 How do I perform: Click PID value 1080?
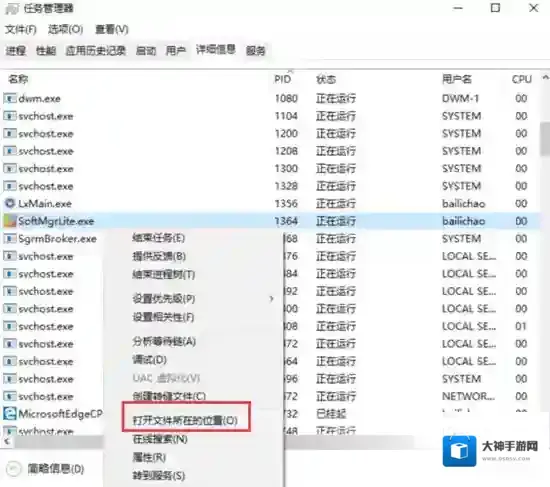(286, 98)
